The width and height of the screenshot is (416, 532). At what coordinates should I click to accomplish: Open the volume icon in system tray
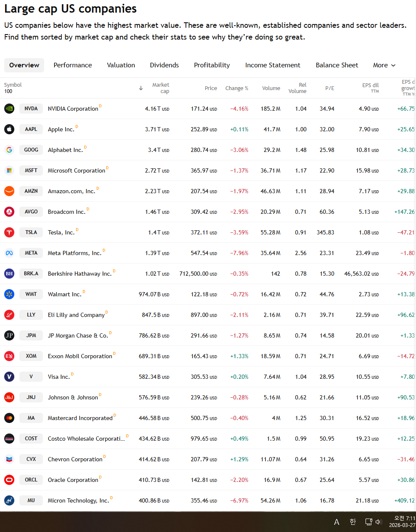click(x=378, y=522)
